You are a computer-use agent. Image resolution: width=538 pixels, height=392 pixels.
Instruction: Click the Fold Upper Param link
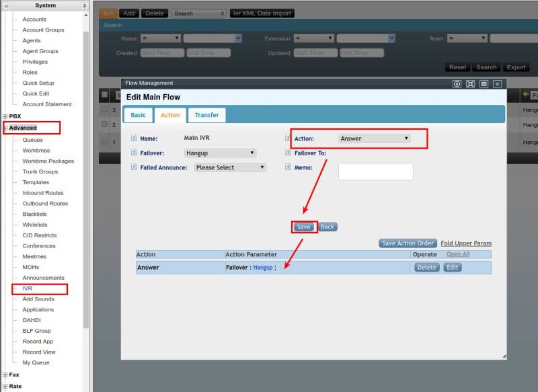pyautogui.click(x=465, y=243)
